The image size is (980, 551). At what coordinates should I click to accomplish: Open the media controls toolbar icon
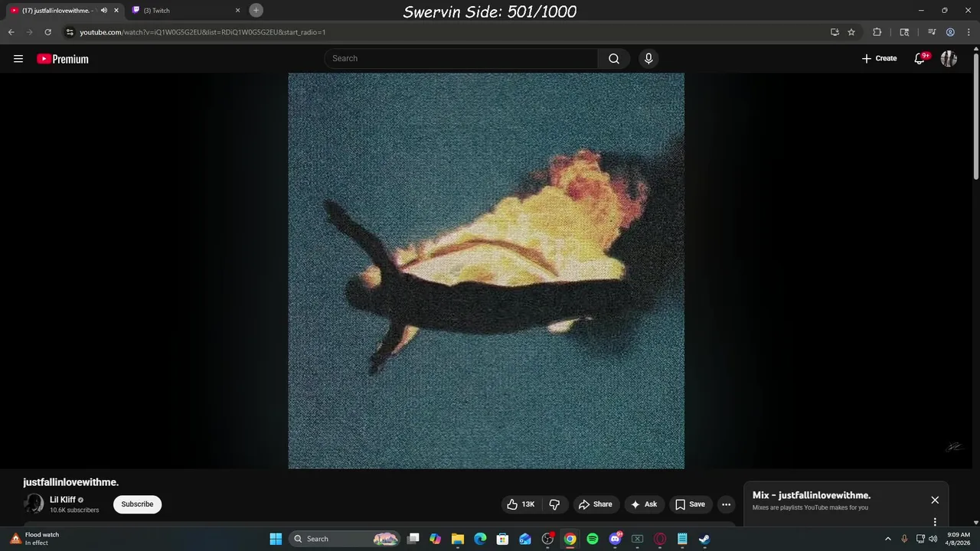[x=932, y=32]
